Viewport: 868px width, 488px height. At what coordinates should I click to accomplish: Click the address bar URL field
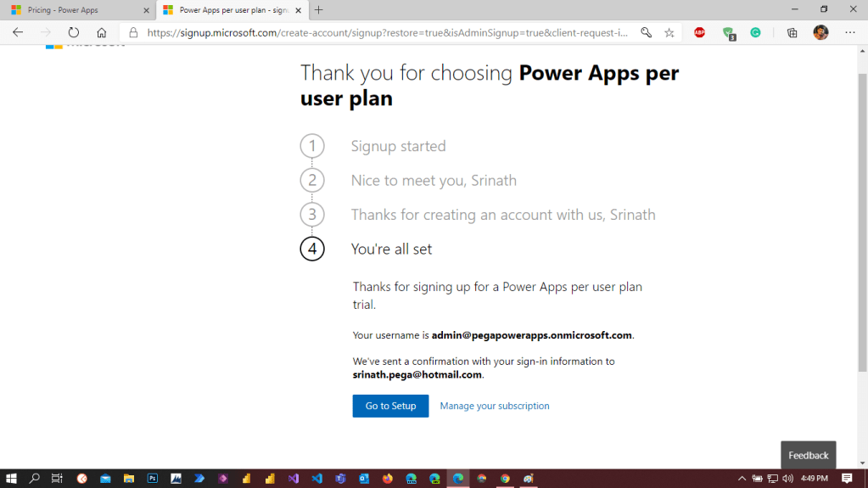coord(386,32)
